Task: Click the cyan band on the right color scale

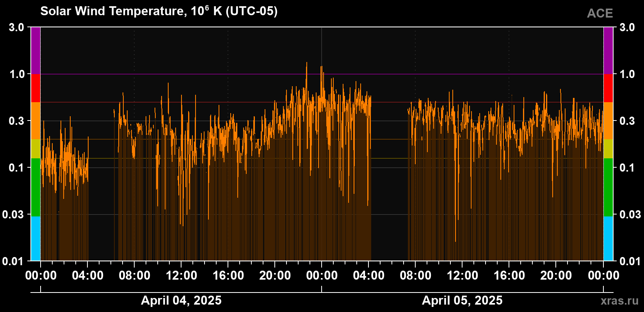Action: click(608, 239)
